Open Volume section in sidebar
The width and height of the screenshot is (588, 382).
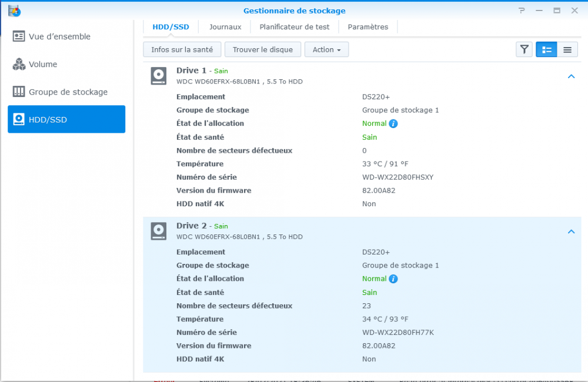(x=43, y=64)
